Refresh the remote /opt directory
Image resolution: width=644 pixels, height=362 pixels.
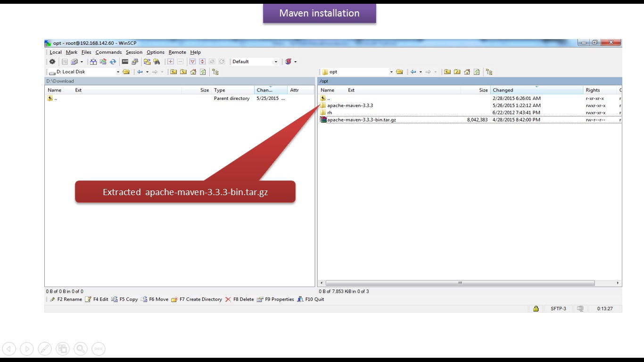[477, 72]
